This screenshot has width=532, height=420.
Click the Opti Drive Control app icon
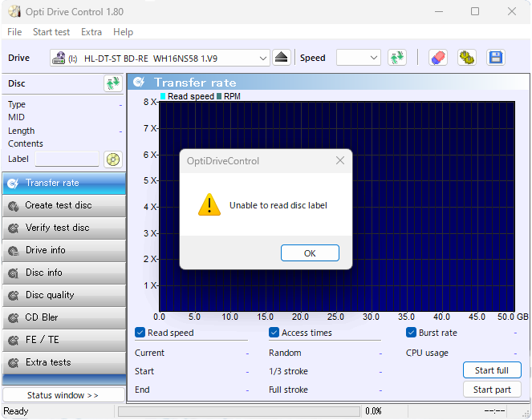click(x=14, y=11)
